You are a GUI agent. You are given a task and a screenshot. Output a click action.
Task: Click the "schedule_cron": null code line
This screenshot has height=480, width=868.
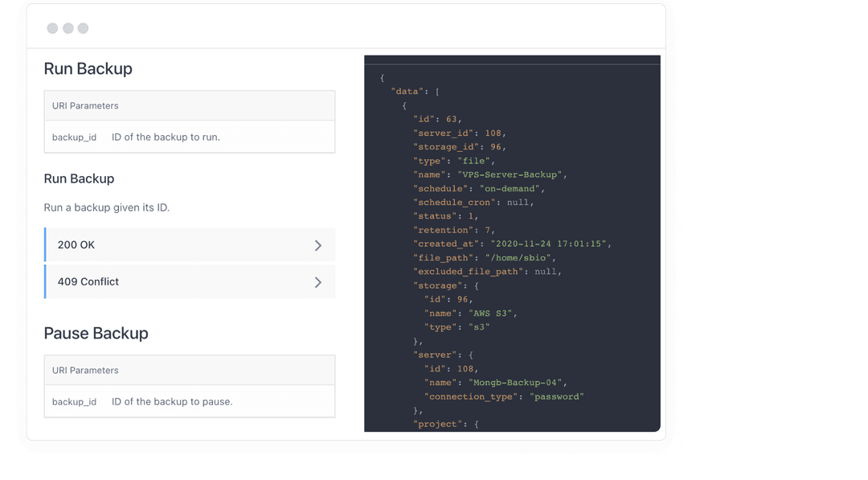473,202
